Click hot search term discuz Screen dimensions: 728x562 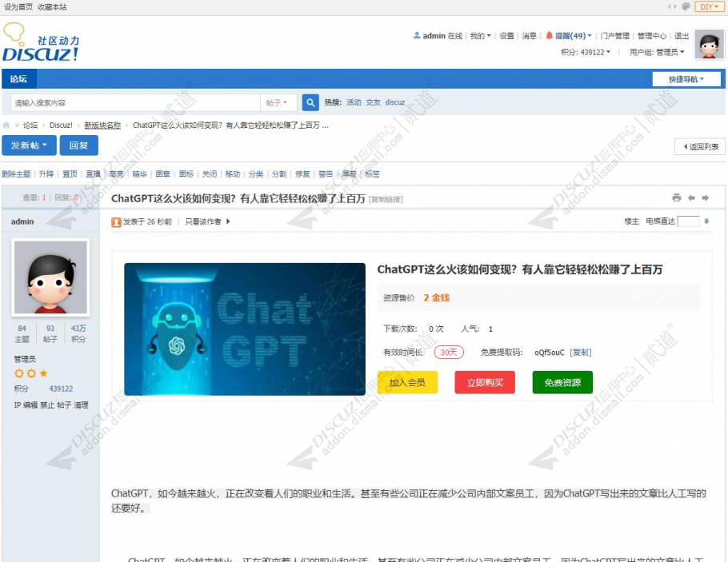pos(395,102)
